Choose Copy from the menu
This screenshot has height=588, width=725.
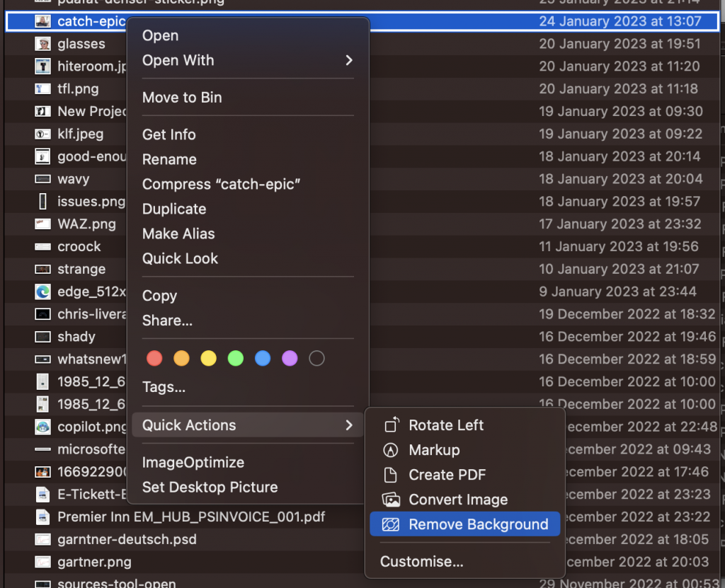(x=159, y=296)
